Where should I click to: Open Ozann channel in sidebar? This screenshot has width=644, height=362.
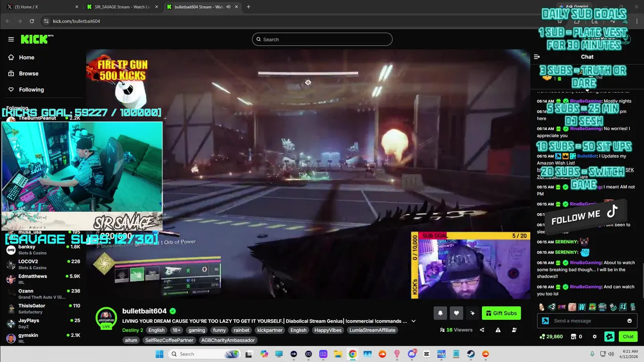[43, 294]
